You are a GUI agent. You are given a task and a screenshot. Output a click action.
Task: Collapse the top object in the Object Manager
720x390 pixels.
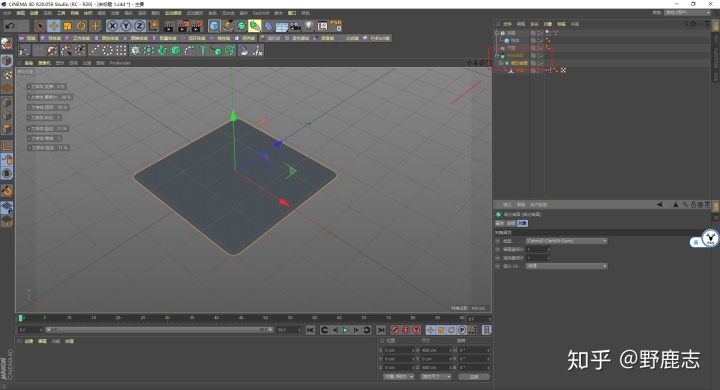coord(497,33)
